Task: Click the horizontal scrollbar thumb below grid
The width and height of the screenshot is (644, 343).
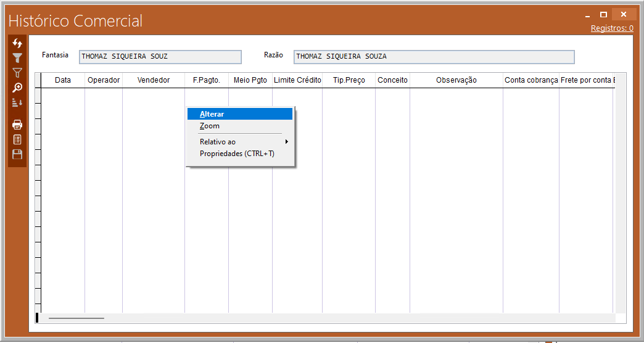Action: [76, 318]
